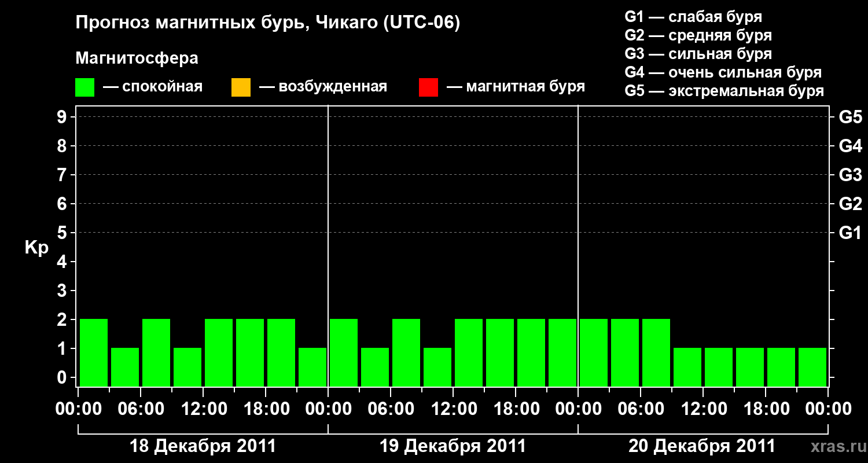This screenshot has height=463, width=868.
Task: Click the orange 'возбужденная' legend swatch
Action: tap(241, 87)
